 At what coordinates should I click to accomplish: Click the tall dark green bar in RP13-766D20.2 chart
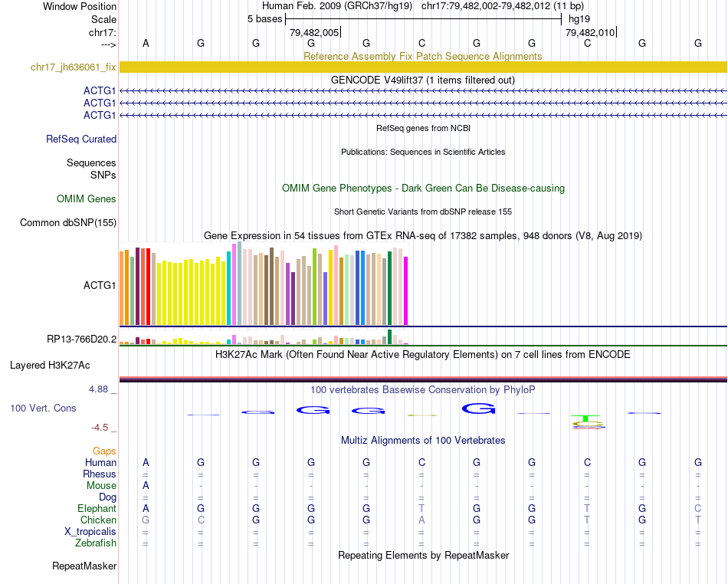390,336
